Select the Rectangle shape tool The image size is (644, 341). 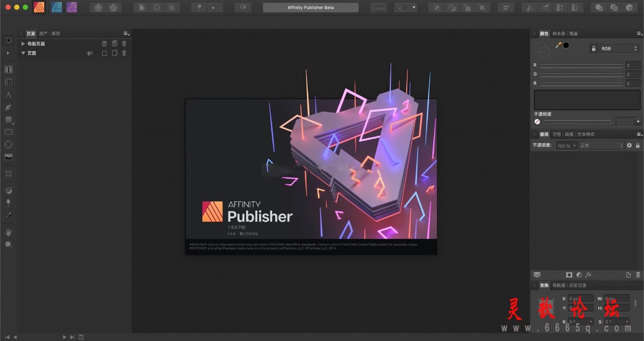click(x=9, y=119)
